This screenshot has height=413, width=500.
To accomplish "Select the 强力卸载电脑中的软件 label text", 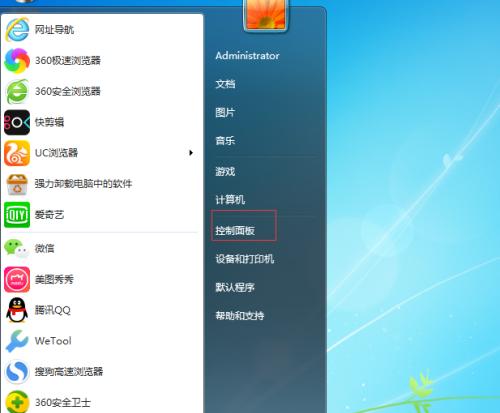I will pos(83,184).
